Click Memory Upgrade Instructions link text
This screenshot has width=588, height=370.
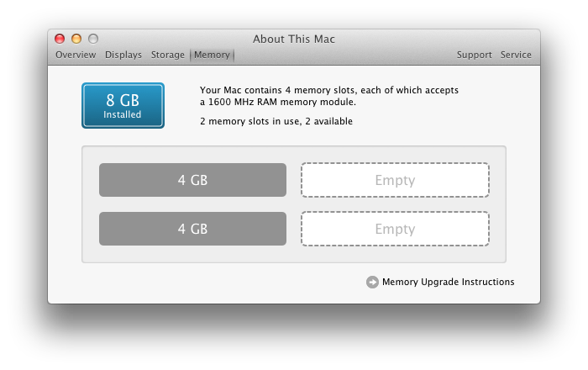[448, 283]
